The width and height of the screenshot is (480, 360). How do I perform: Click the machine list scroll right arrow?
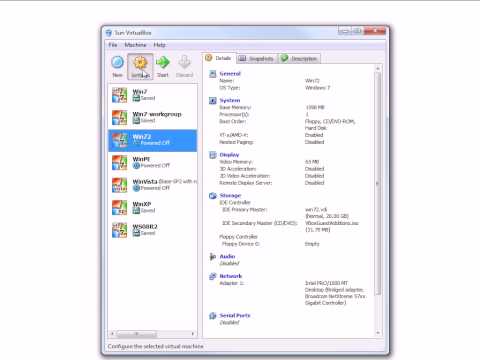click(193, 334)
